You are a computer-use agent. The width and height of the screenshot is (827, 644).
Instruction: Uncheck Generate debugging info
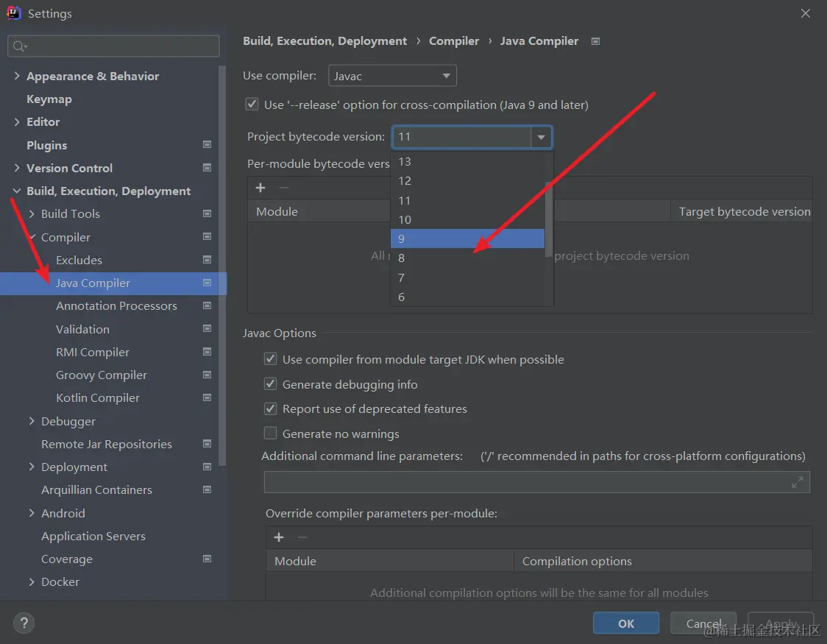click(x=270, y=383)
